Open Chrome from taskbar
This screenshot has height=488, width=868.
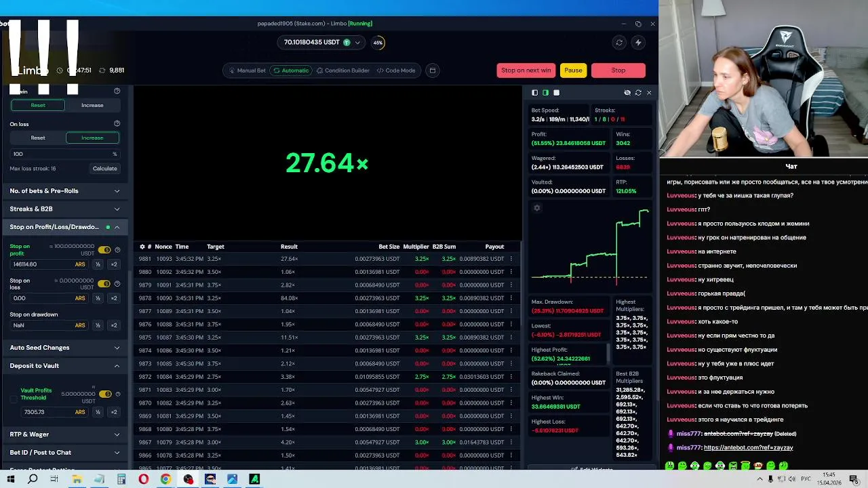(x=165, y=479)
